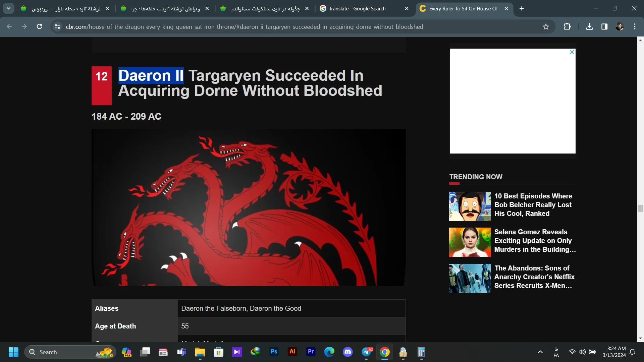
Task: Go forward in browser history
Action: pyautogui.click(x=24, y=26)
